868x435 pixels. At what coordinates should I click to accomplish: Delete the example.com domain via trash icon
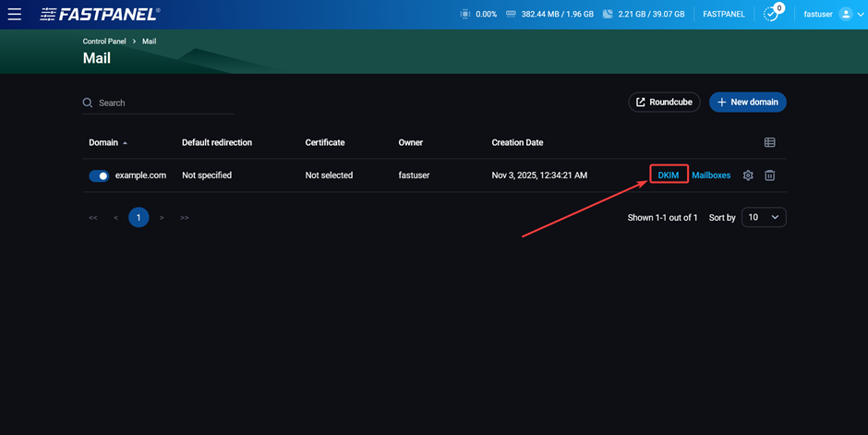coord(769,175)
